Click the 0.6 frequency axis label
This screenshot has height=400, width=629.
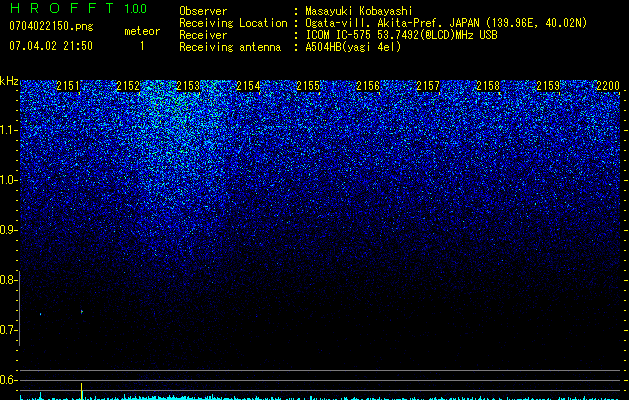7,380
